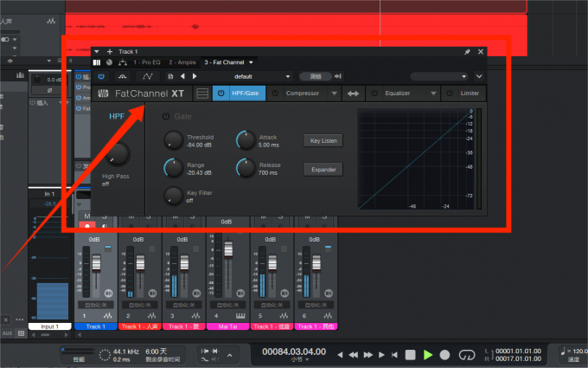The width and height of the screenshot is (588, 368).
Task: Go to previous preset arrow
Action: pyautogui.click(x=182, y=76)
